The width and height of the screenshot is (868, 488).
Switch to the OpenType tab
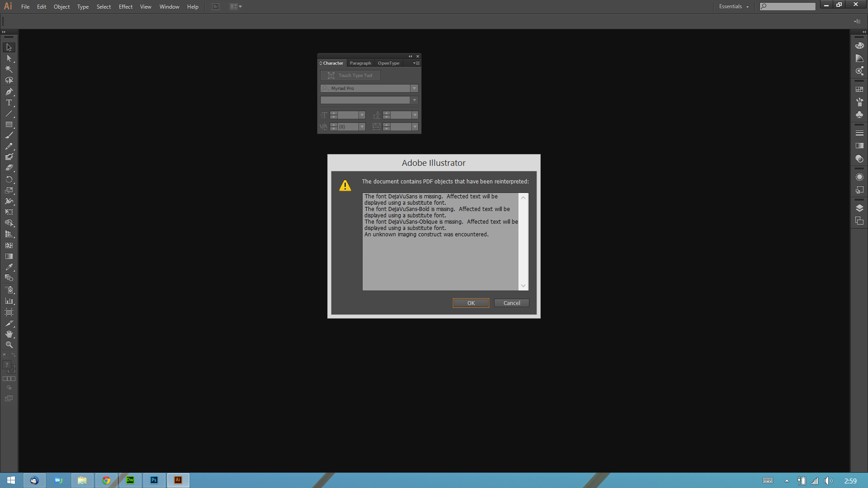389,63
